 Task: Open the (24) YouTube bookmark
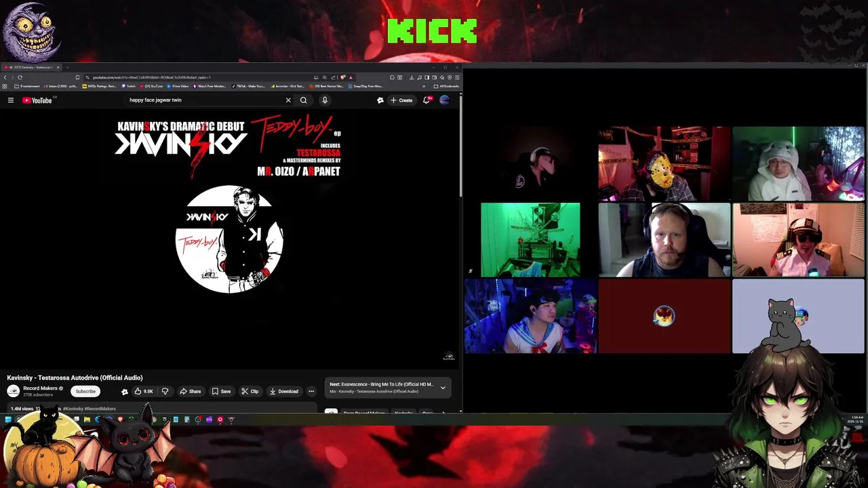tap(151, 86)
